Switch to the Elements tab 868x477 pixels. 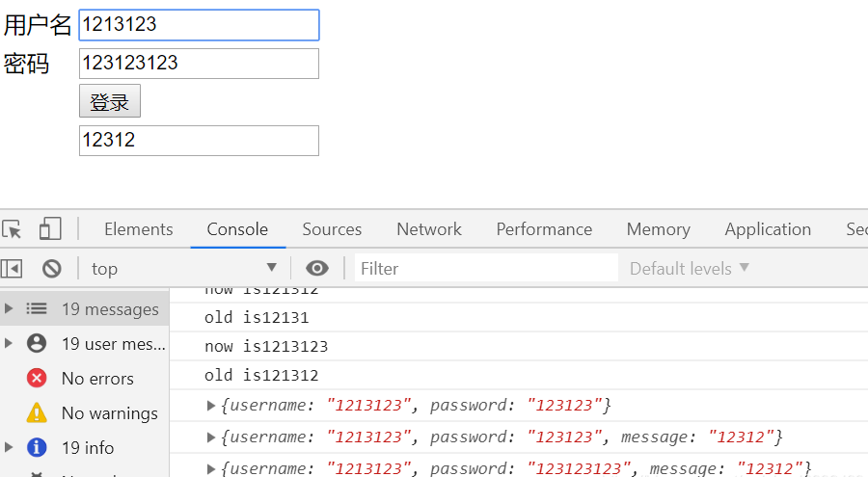[139, 229]
